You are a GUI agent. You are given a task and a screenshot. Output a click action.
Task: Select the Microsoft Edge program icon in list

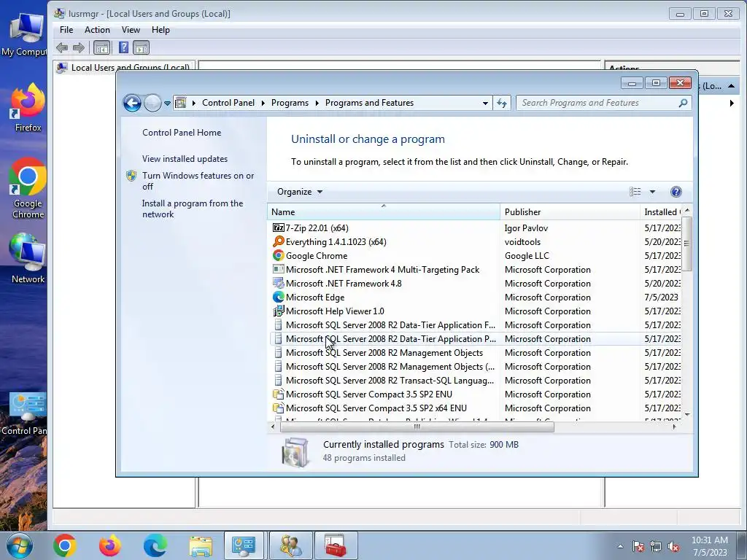[278, 297]
